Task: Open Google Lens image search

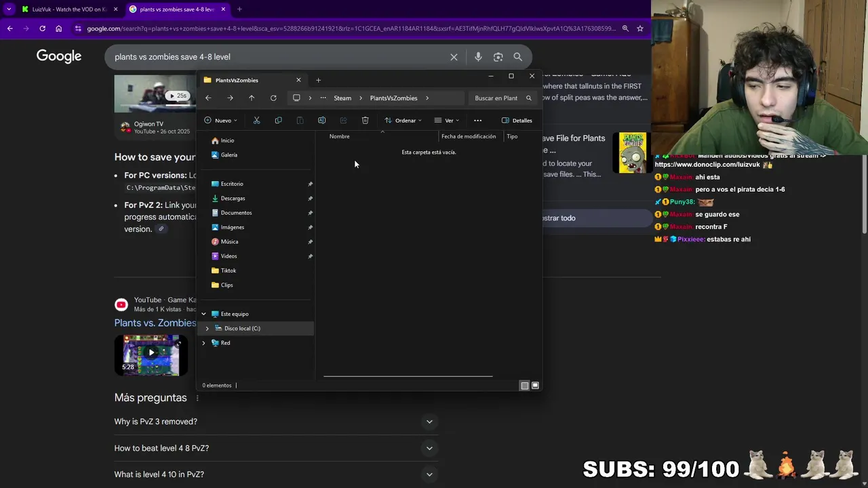Action: pos(498,57)
